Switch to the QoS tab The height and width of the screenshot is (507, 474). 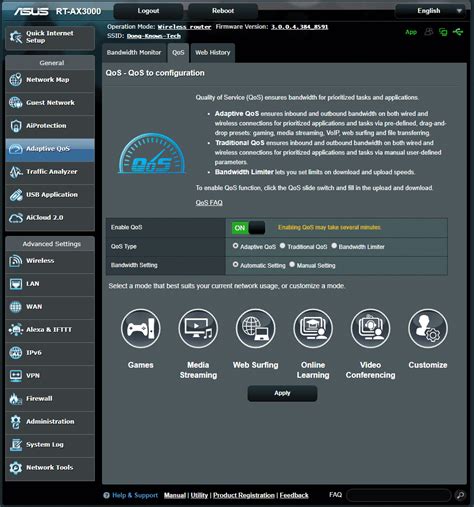point(178,53)
